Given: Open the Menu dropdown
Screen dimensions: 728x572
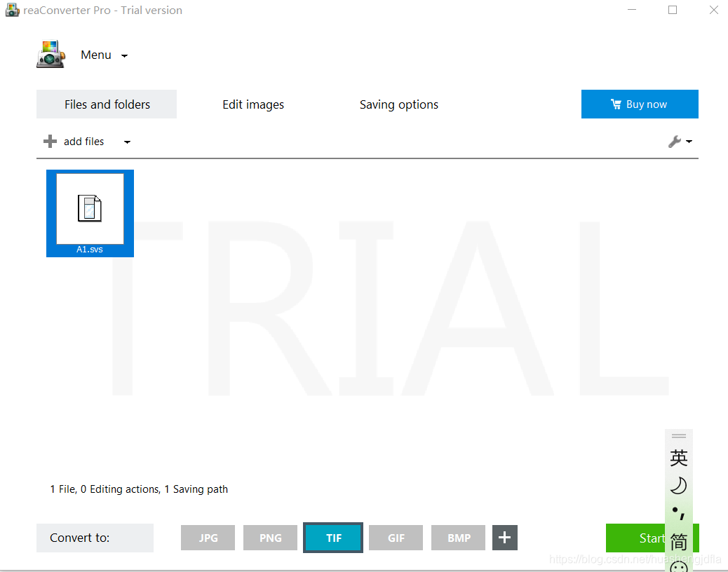Looking at the screenshot, I should pos(104,55).
